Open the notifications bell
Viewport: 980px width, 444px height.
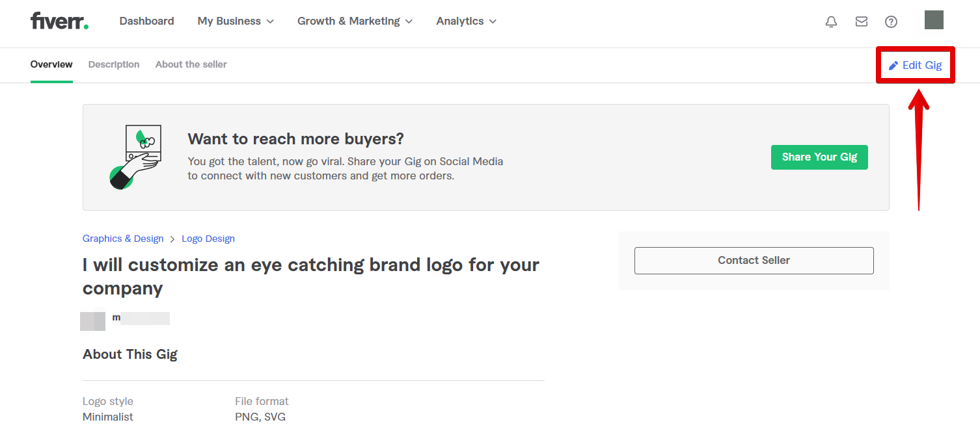(x=831, y=21)
